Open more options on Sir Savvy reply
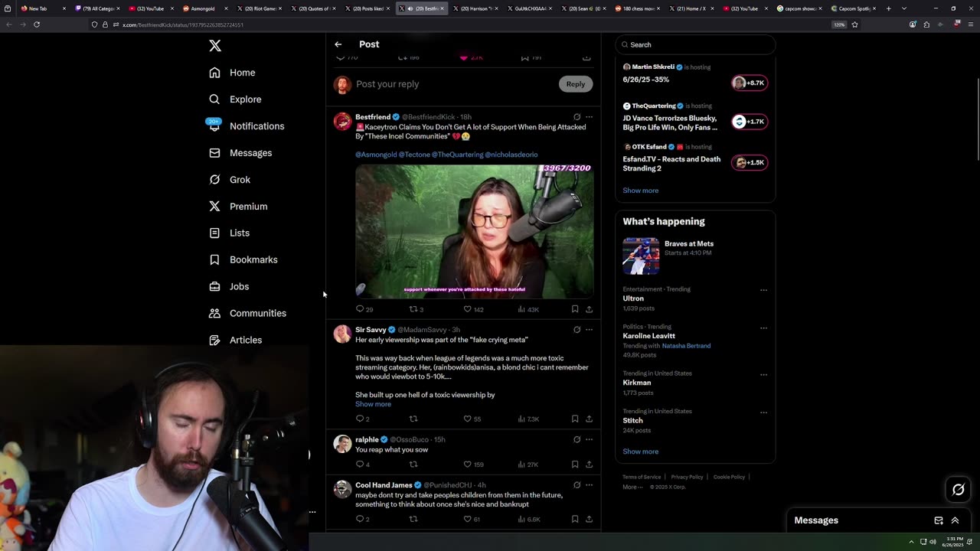The image size is (980, 551). [x=589, y=330]
